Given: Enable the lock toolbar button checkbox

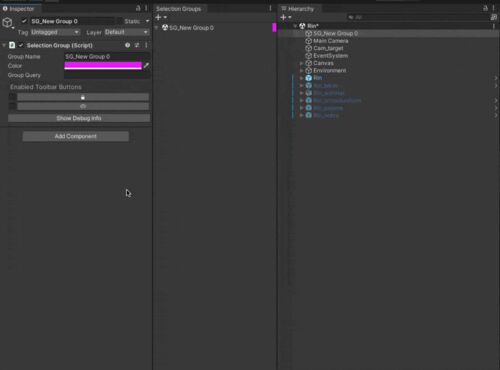Looking at the screenshot, I should 12,97.
